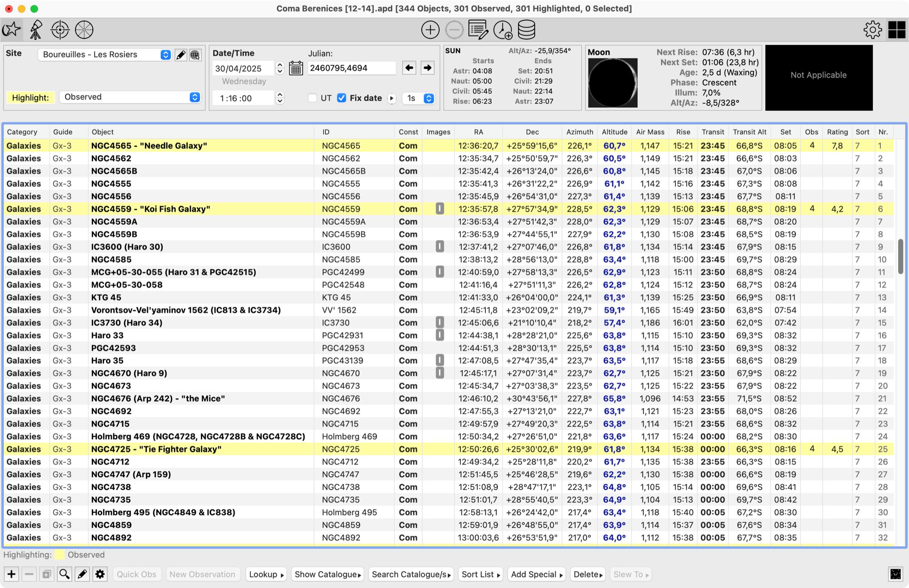Screen dimensions: 909x588
Task: Open the calendar date picker icon
Action: [x=296, y=69]
